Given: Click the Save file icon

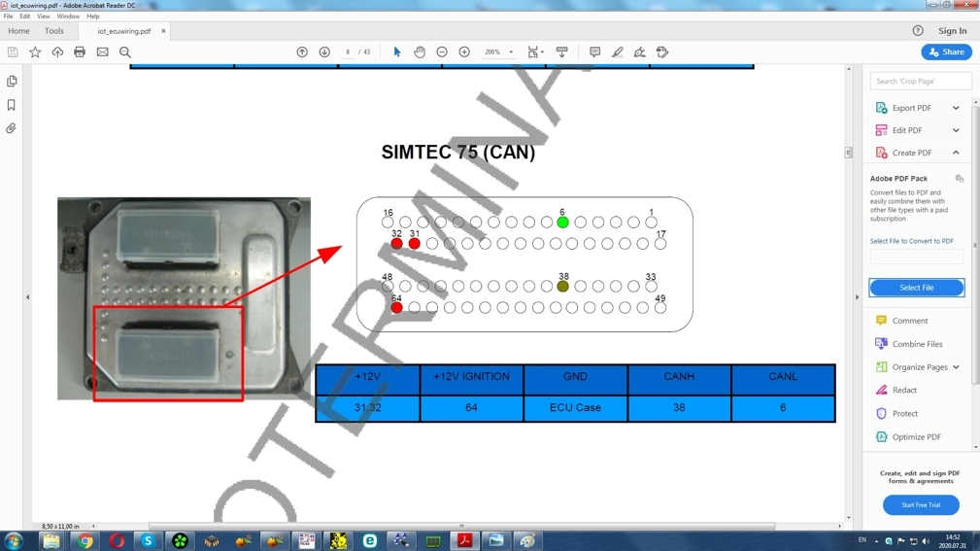Looking at the screenshot, I should pyautogui.click(x=13, y=52).
